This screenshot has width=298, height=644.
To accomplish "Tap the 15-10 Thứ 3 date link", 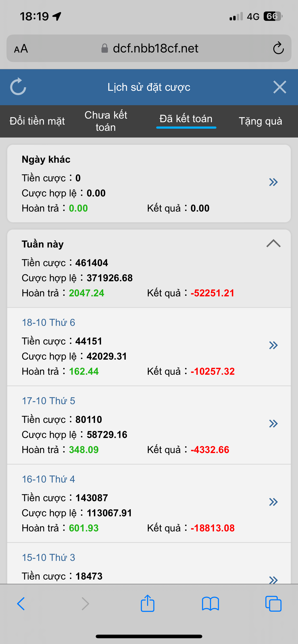I will [x=48, y=558].
